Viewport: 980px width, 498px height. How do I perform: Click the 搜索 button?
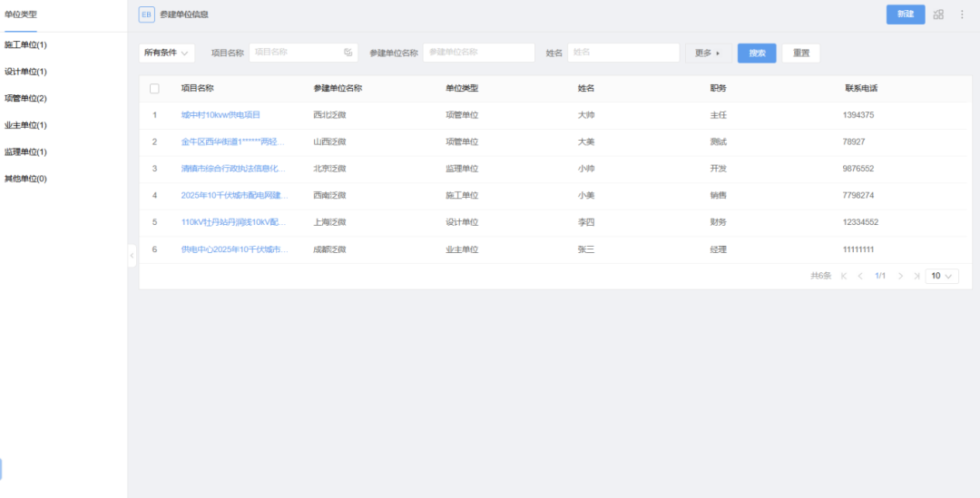tap(757, 54)
